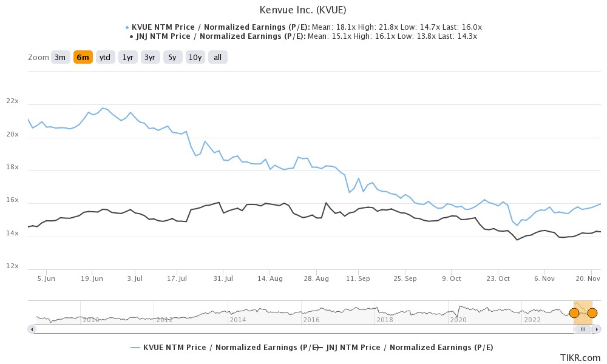Click the right orange range selector handle
The width and height of the screenshot is (607, 364).
pos(592,312)
